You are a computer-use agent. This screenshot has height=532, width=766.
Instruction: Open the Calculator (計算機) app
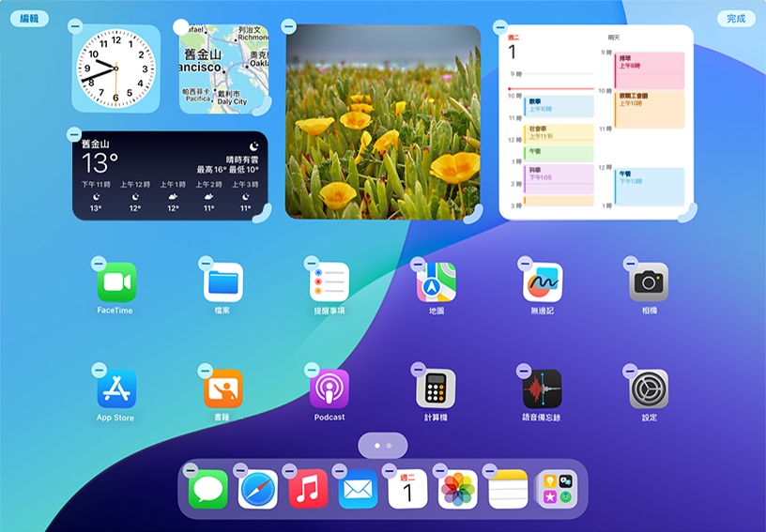436,388
